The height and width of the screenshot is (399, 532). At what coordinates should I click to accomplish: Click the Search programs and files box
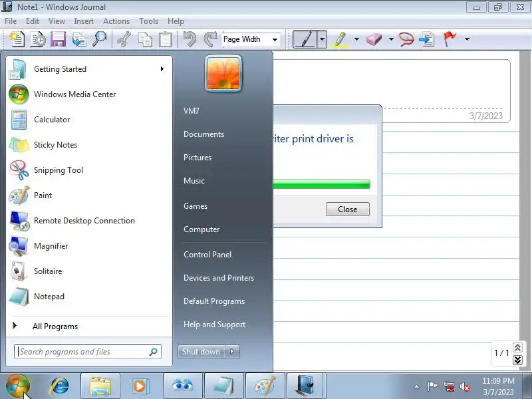pyautogui.click(x=88, y=352)
